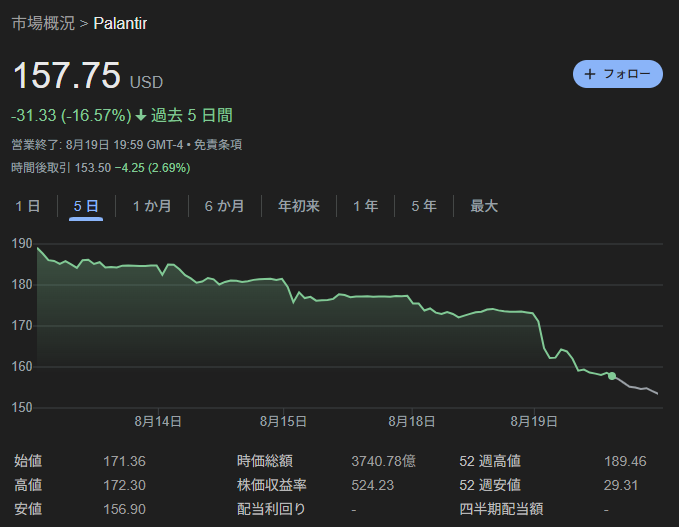Choose the 1 年 range tab

(365, 206)
